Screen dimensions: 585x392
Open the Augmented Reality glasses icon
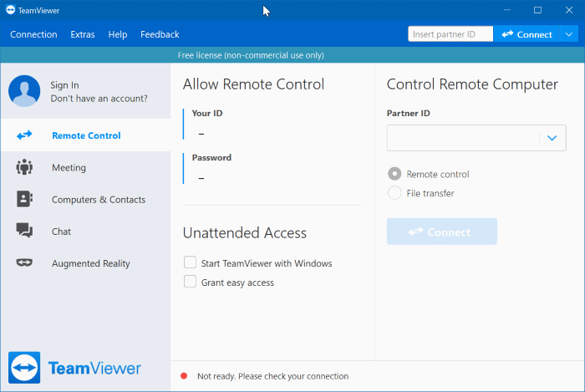coord(24,262)
